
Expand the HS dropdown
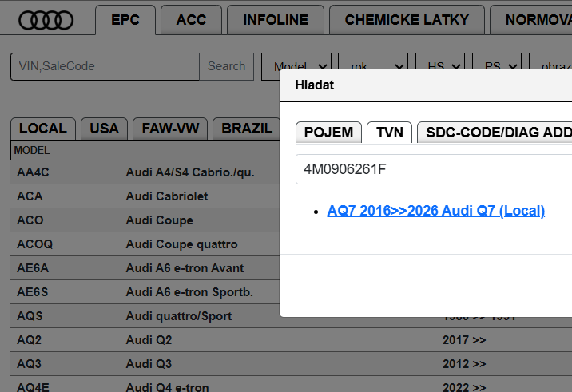coord(441,67)
